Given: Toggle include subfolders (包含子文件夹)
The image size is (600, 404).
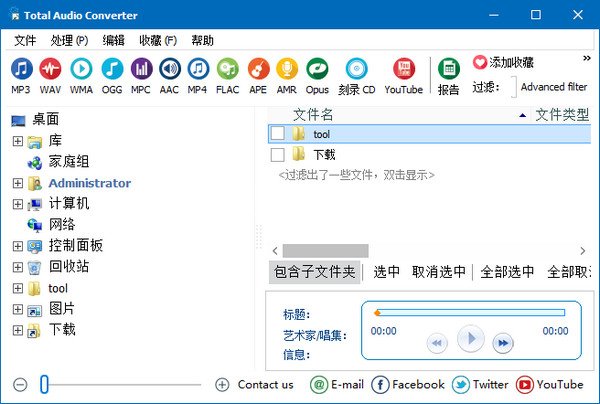Looking at the screenshot, I should point(315,272).
